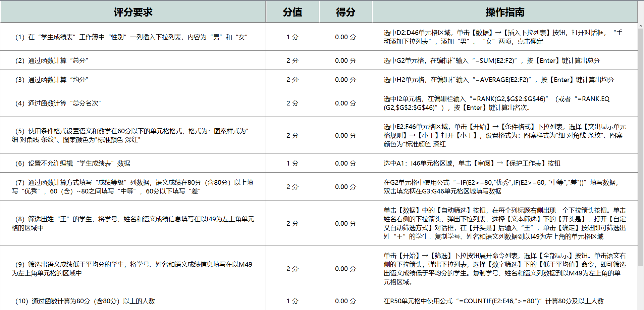Click the 1 分 value in row (1)
644x310 pixels.
pos(292,37)
